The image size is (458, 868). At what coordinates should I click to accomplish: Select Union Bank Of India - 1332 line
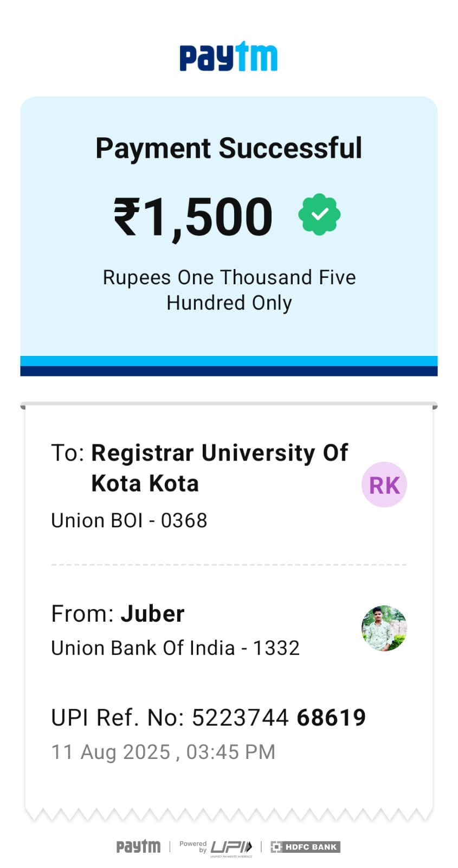pyautogui.click(x=175, y=648)
